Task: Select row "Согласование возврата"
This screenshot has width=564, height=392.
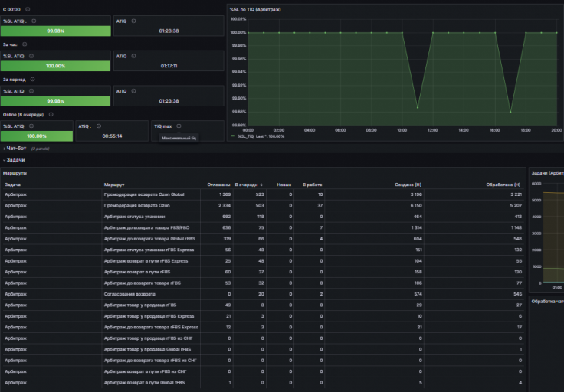Action: (x=263, y=294)
